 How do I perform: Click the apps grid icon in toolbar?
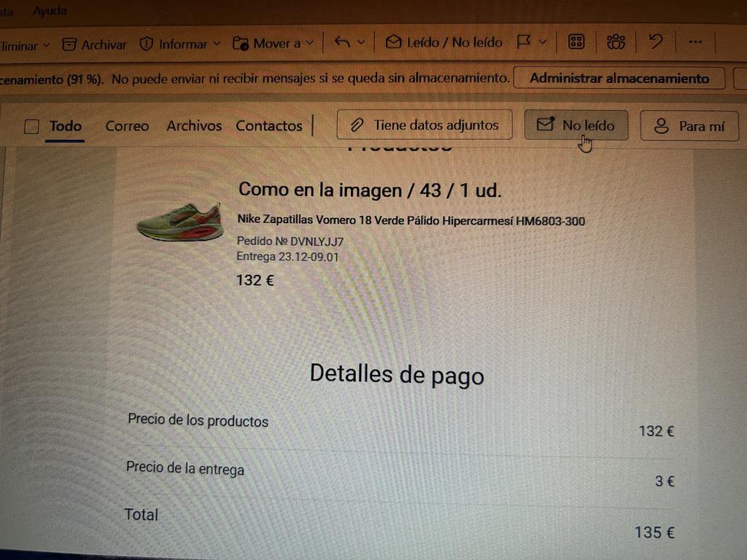(576, 42)
